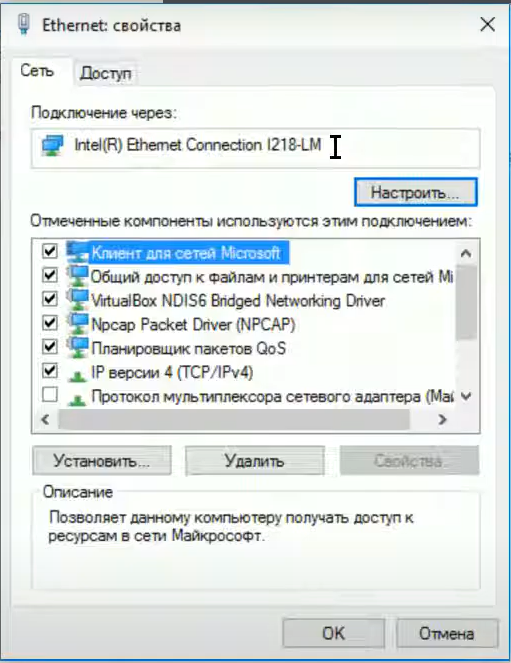This screenshot has width=511, height=663.
Task: Click the horizontal scroll right arrow
Action: click(443, 419)
